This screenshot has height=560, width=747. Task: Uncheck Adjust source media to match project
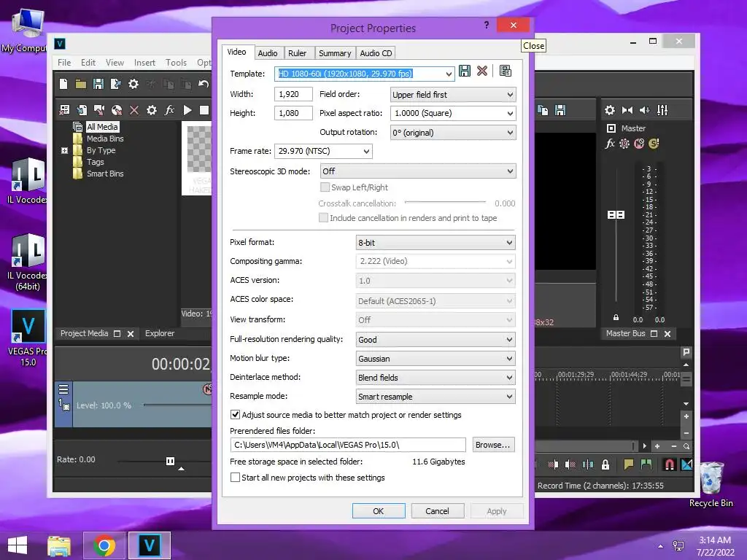click(236, 415)
